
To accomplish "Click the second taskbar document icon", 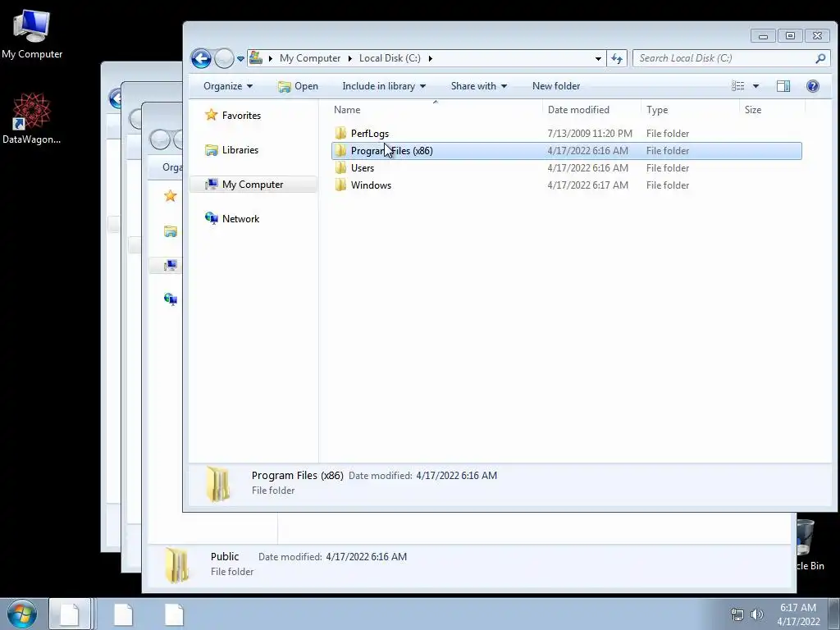I will click(123, 614).
